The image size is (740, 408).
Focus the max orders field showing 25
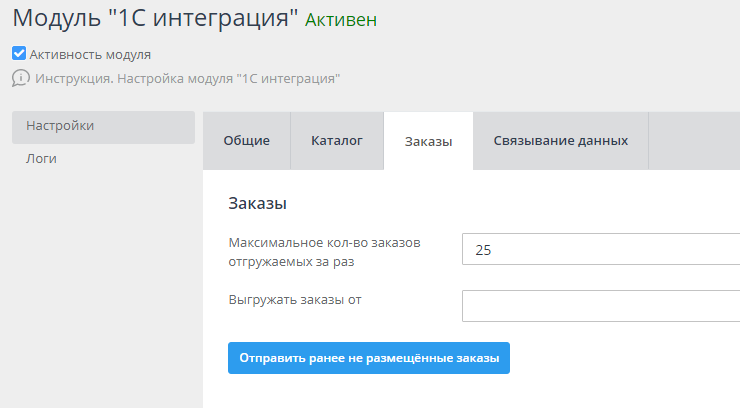(600, 250)
